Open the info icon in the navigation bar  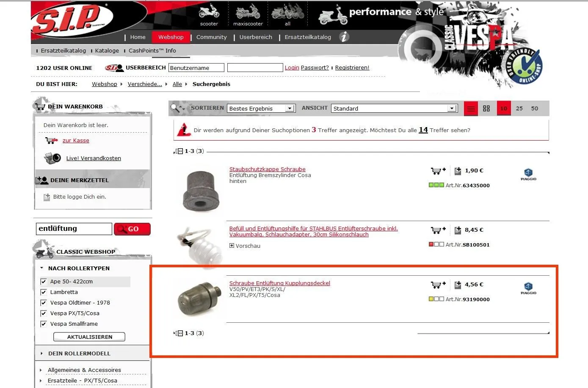point(344,37)
